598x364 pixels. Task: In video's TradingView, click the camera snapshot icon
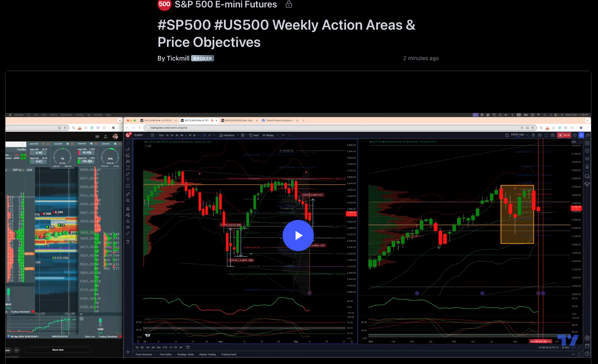(553, 135)
